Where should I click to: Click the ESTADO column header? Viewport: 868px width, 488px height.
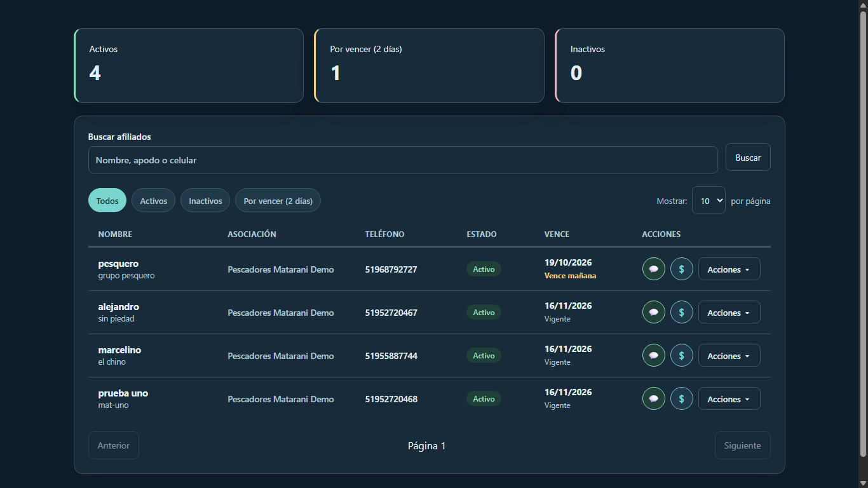tap(482, 234)
